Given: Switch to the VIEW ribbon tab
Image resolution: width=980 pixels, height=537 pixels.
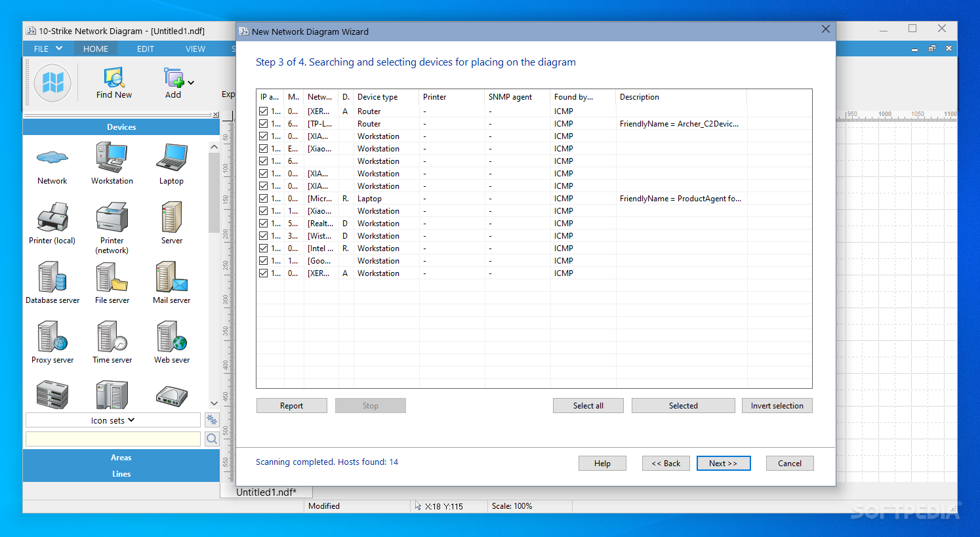Looking at the screenshot, I should coord(195,49).
